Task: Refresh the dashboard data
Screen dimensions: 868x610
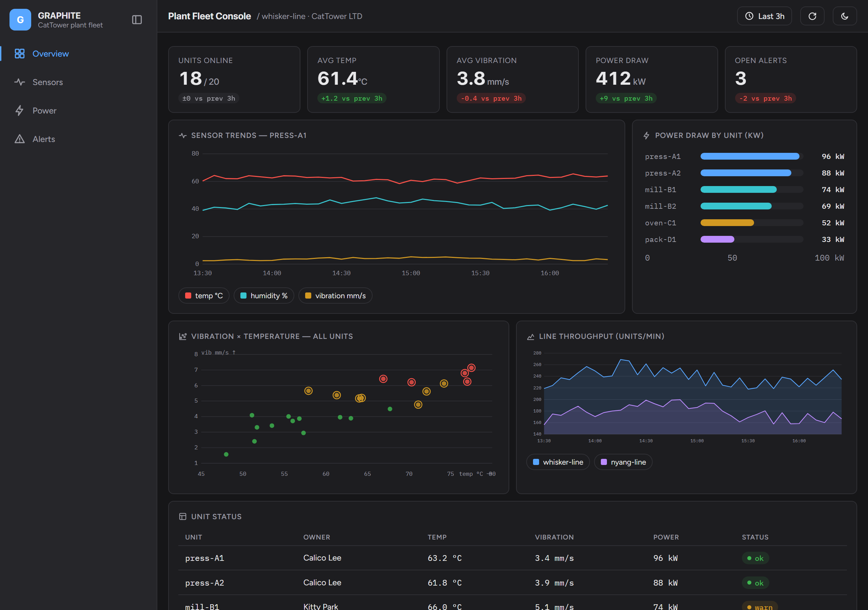Action: (x=812, y=16)
